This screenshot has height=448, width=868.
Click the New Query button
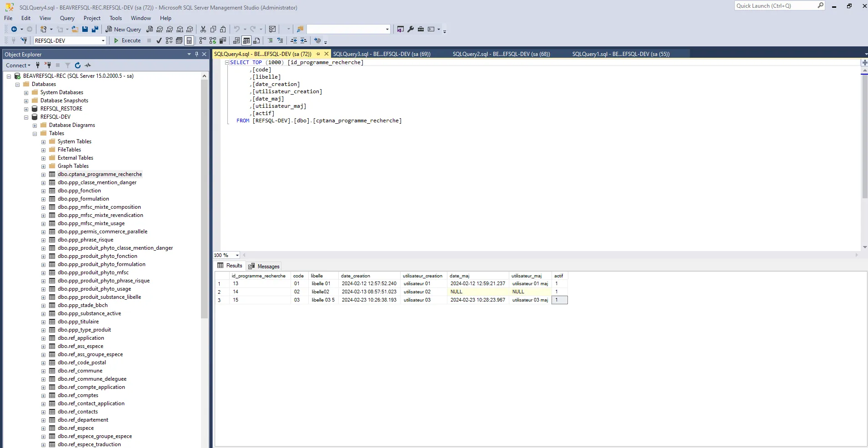click(x=123, y=29)
